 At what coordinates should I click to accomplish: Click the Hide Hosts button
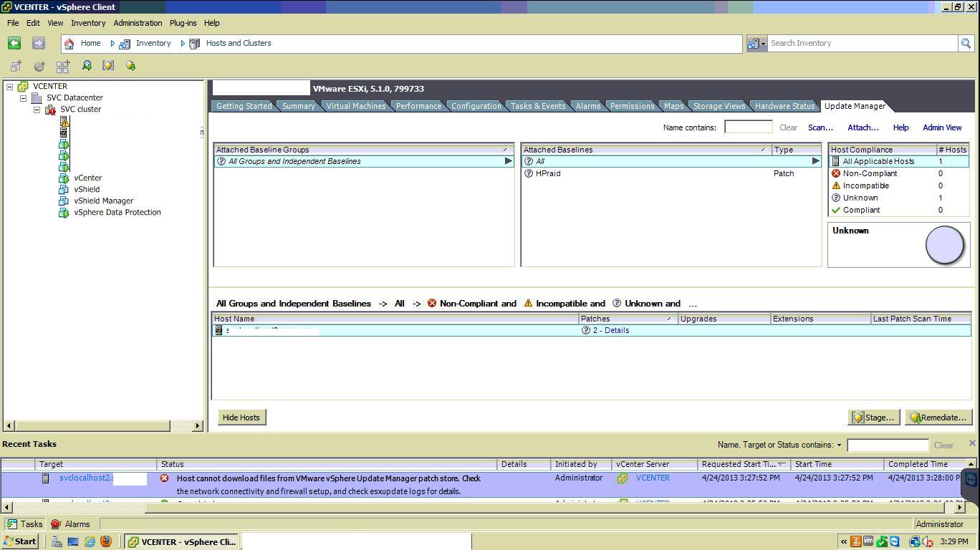click(241, 418)
